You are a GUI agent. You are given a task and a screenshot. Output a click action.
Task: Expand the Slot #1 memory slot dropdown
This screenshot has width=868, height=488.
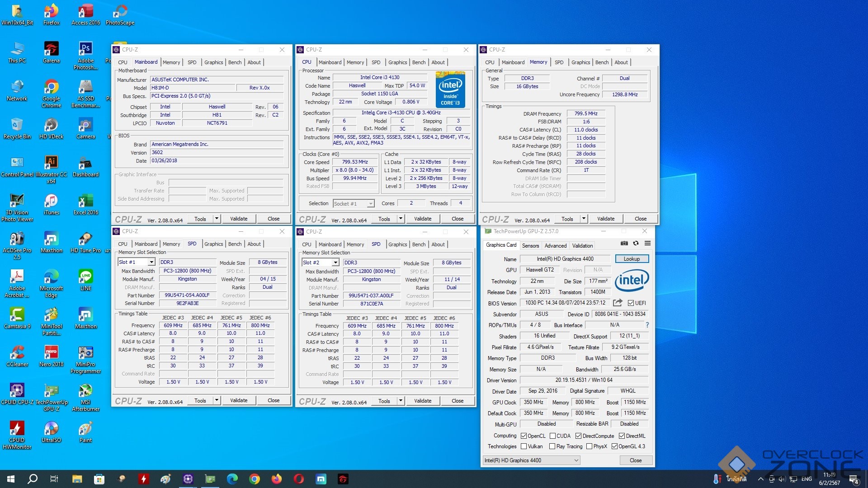(x=151, y=262)
